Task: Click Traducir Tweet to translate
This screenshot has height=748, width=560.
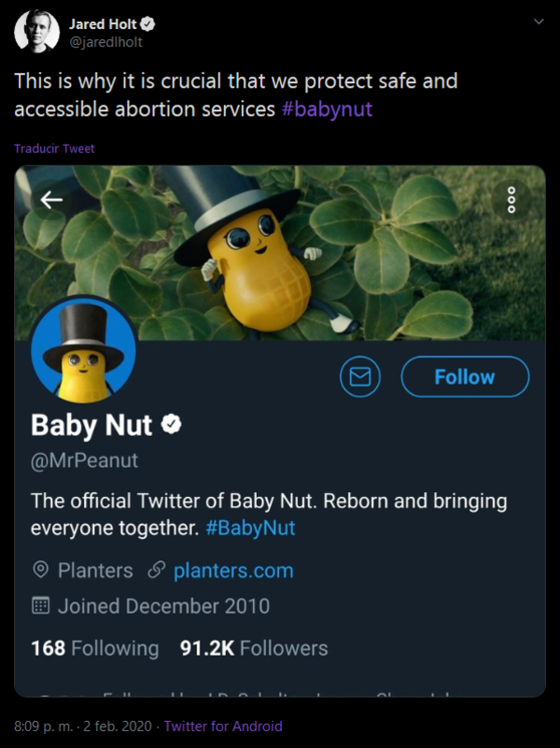Action: click(54, 148)
